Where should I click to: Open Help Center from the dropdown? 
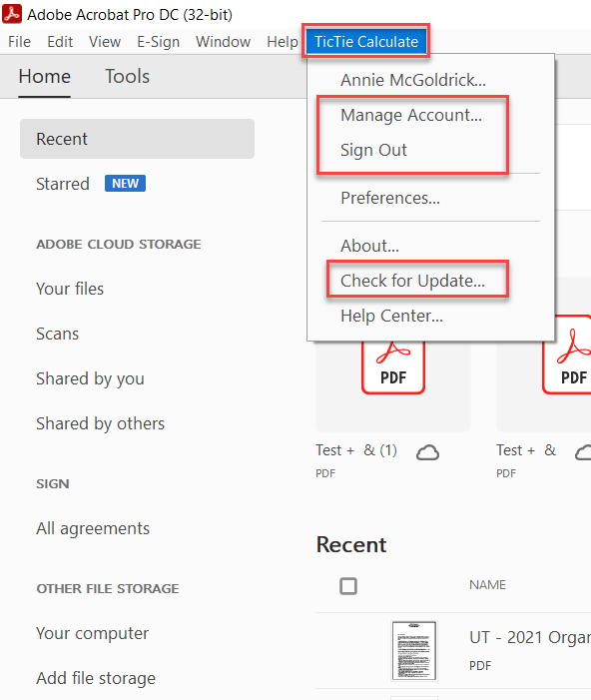point(392,316)
